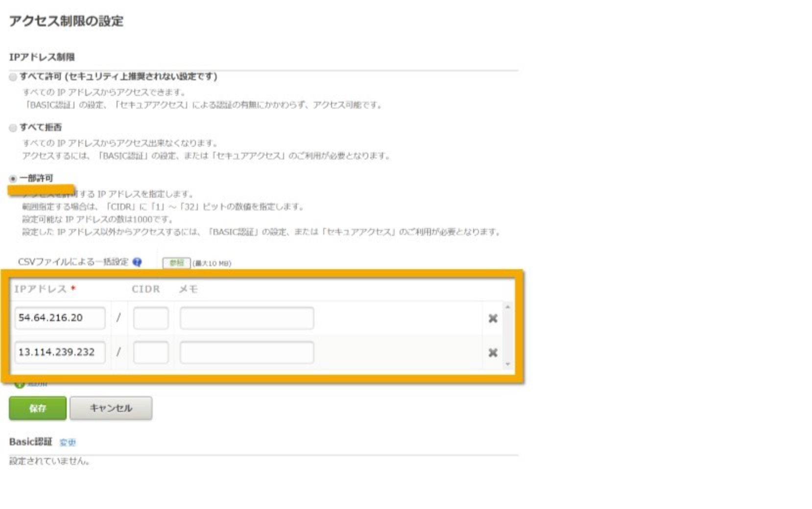Viewport: 812px width, 509px height.
Task: Click the blue help icon beside CSVファイルによる一括設定
Action: (x=137, y=262)
